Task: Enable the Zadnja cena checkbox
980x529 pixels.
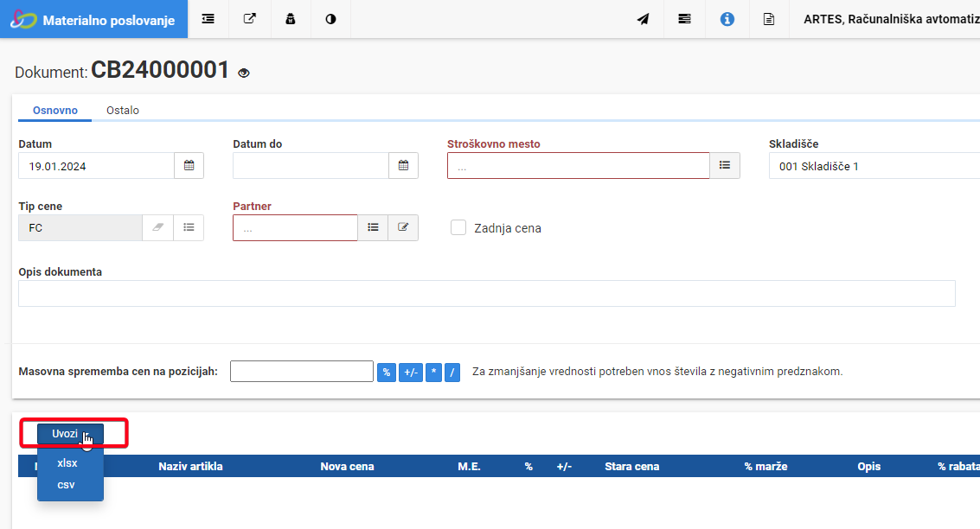Action: click(x=458, y=227)
